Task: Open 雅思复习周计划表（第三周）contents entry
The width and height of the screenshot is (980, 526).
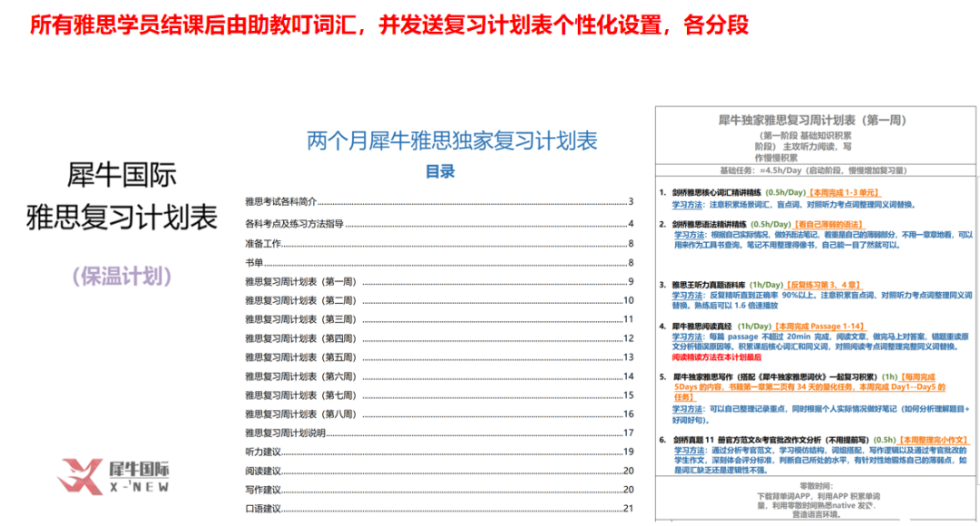Action: tap(439, 319)
